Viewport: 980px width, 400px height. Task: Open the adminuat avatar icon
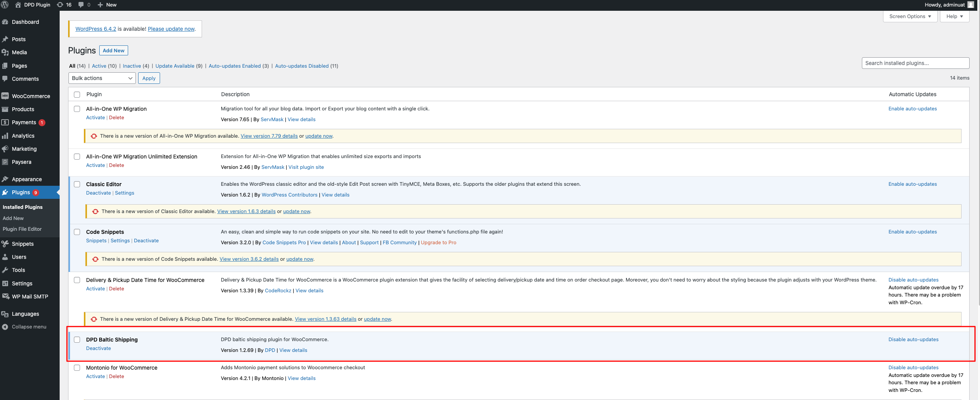pyautogui.click(x=970, y=5)
